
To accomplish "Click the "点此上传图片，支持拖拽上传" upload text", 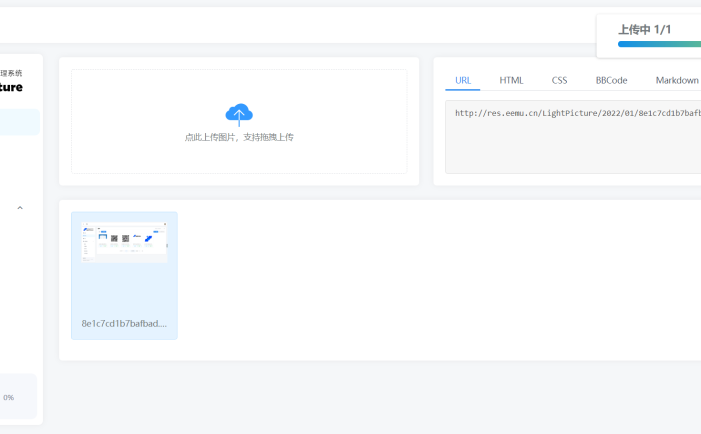I will tap(239, 137).
